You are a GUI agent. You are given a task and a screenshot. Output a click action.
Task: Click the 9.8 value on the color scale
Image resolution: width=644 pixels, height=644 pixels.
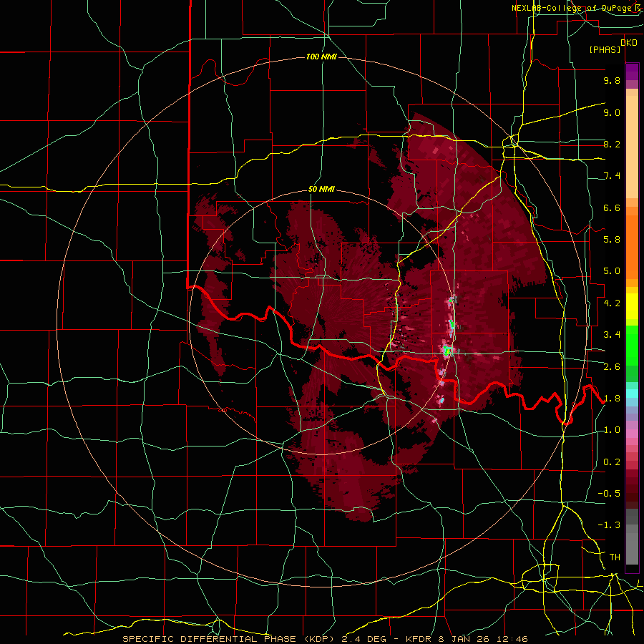612,81
